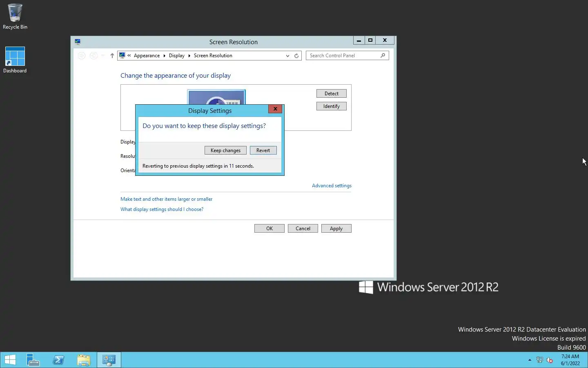The image size is (588, 368).
Task: Go up one level with up arrow
Action: (112, 56)
